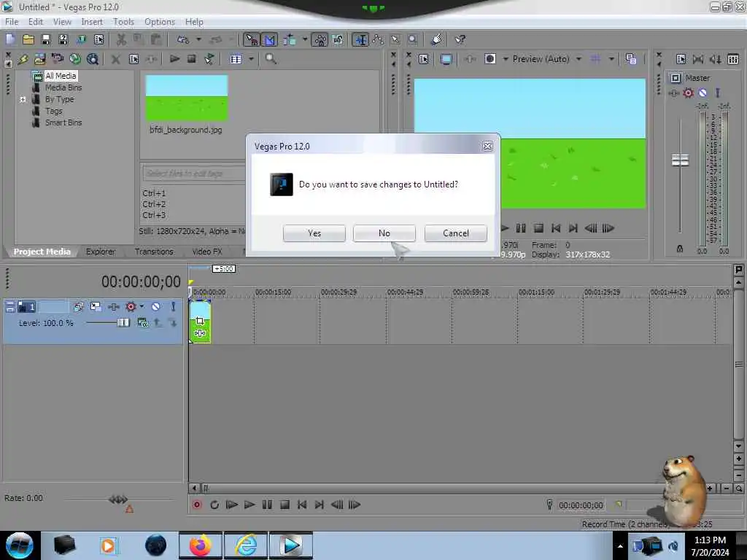
Task: Click Video Preview on External Monitor icon
Action: click(446, 59)
